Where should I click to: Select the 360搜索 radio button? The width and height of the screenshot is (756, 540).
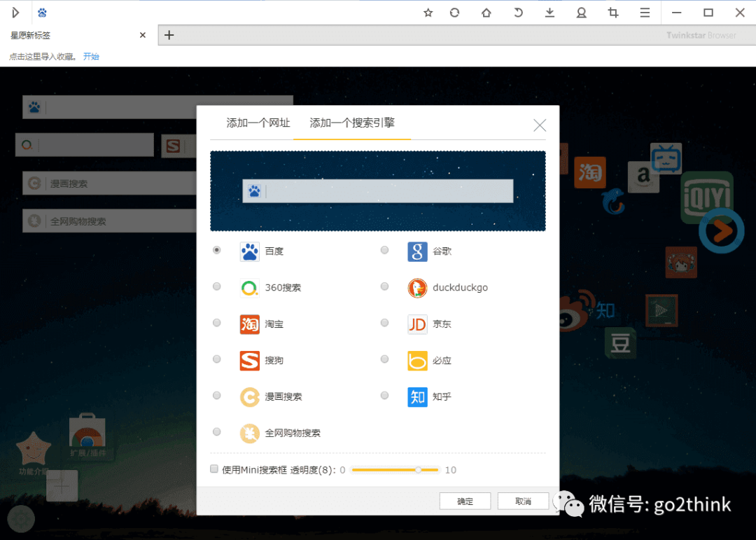(x=217, y=286)
